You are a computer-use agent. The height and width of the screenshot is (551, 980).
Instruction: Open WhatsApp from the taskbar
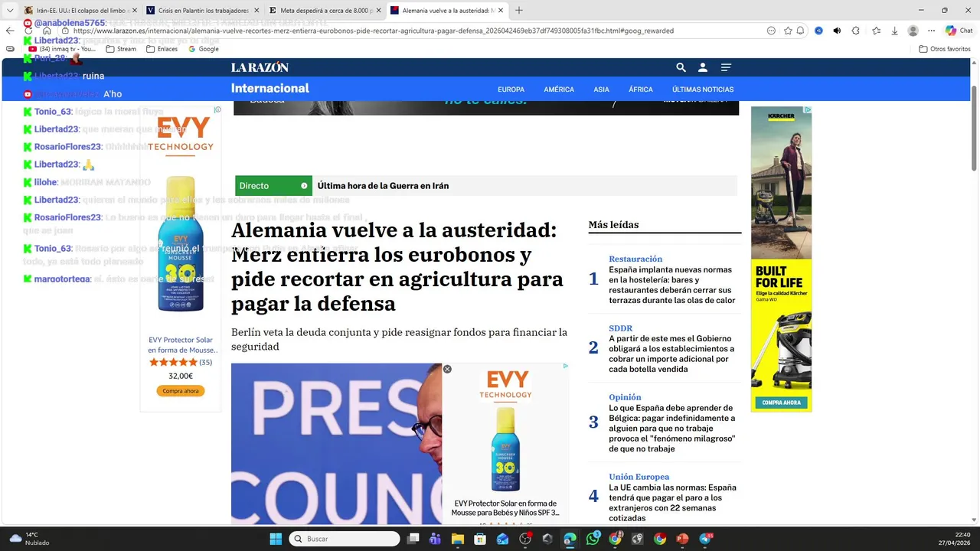tap(593, 539)
